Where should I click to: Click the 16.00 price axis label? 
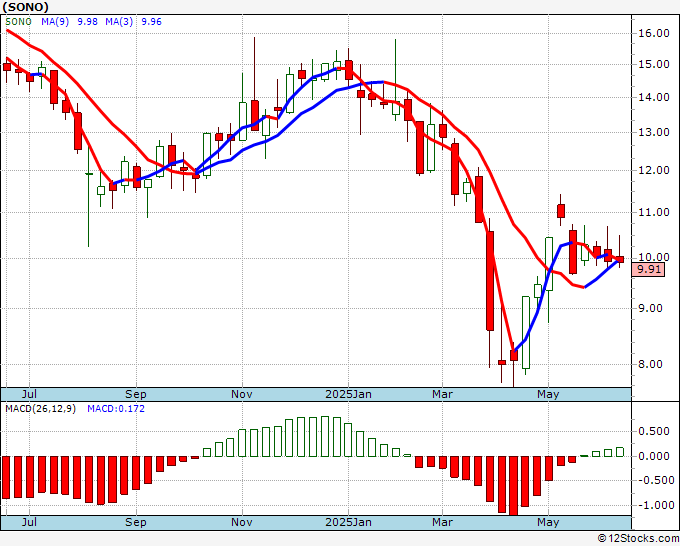[x=654, y=33]
